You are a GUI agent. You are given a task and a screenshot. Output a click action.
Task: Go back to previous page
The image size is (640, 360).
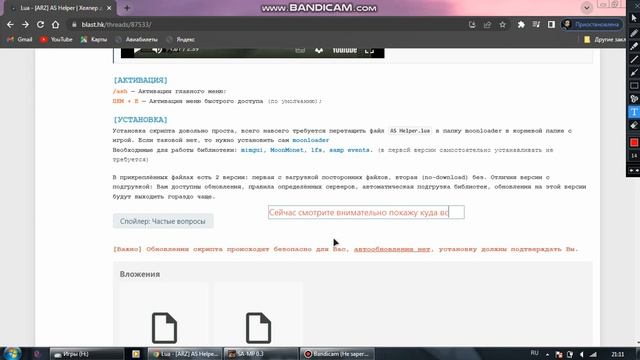click(10, 24)
